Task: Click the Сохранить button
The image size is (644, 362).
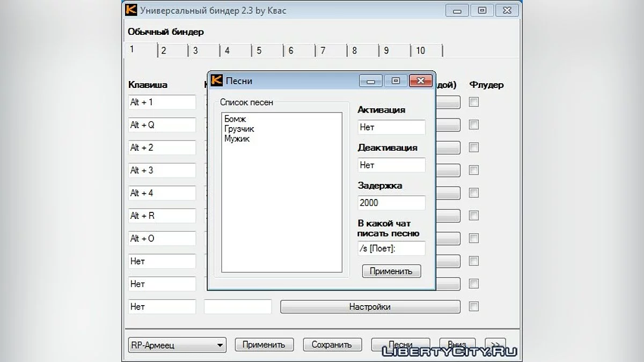Action: point(331,345)
